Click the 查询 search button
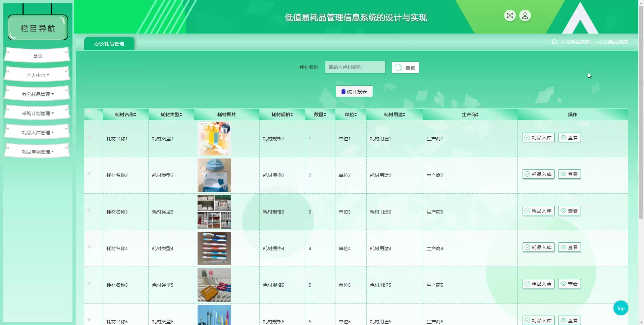The height and width of the screenshot is (325, 644). tap(405, 67)
